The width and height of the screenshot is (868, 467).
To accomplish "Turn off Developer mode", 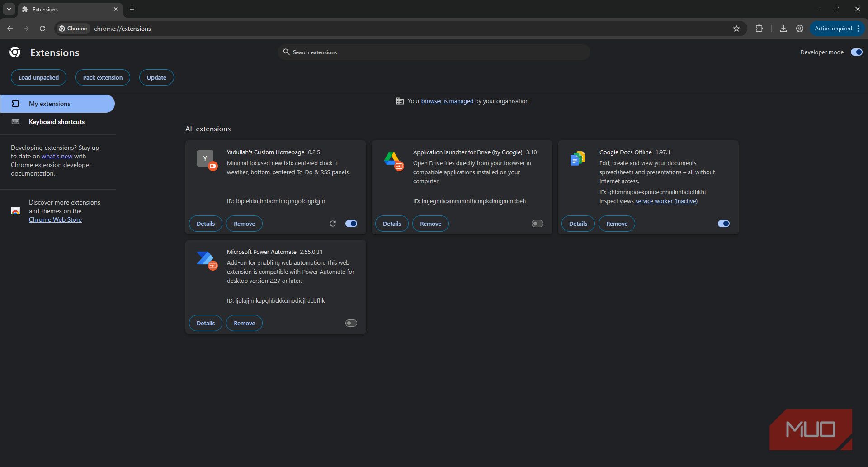I will (x=856, y=52).
